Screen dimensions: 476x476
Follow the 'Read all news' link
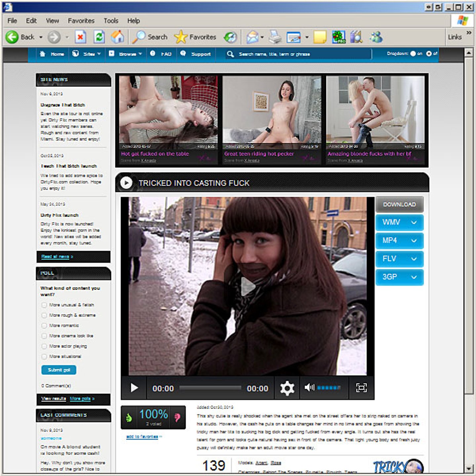[57, 257]
